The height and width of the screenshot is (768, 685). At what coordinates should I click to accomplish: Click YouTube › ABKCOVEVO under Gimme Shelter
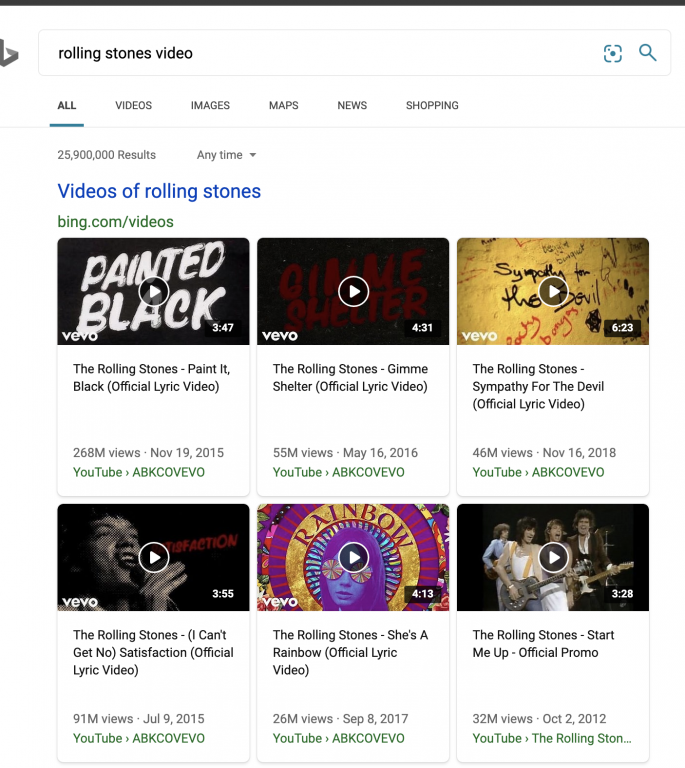[338, 472]
